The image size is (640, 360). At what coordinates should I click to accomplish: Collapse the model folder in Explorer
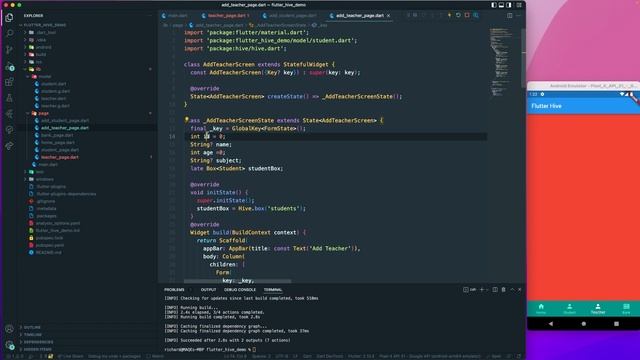88,76
